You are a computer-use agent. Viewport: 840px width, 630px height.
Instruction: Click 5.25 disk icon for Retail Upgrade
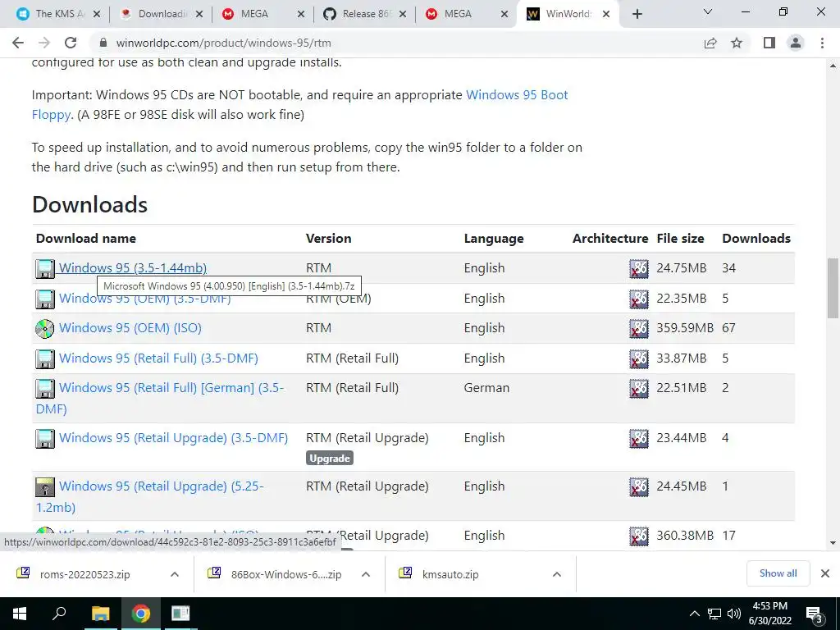click(x=45, y=487)
